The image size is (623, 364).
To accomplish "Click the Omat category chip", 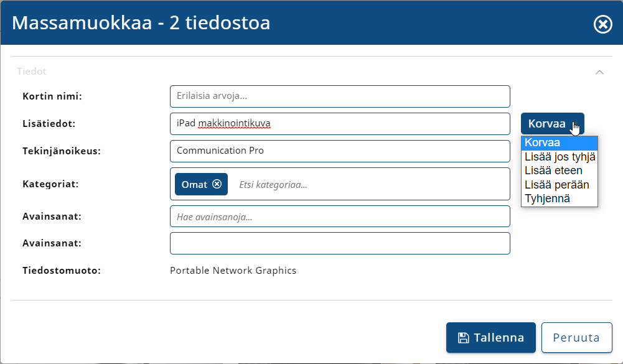I will click(194, 184).
